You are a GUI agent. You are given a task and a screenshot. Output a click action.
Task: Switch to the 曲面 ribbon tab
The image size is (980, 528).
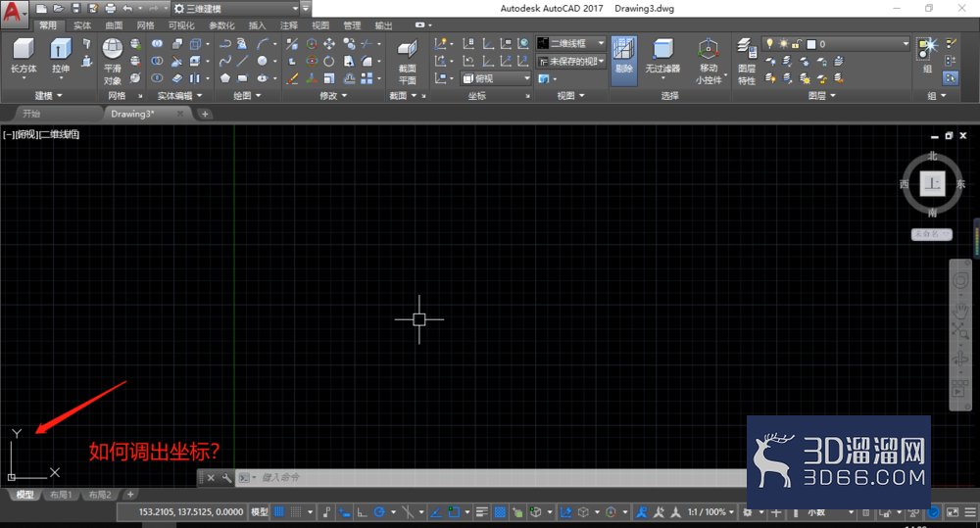click(x=115, y=25)
